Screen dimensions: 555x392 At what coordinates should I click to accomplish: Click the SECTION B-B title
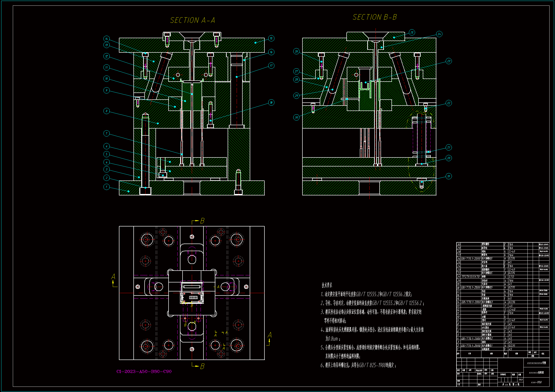375,17
